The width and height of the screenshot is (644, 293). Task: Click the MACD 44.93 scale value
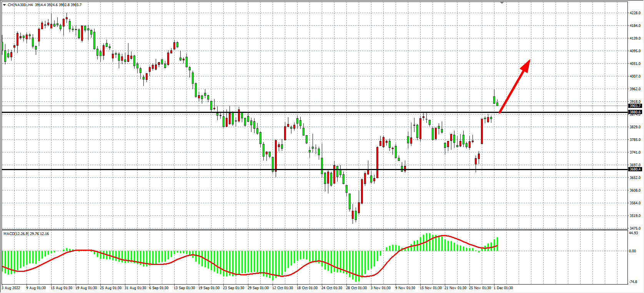633,233
